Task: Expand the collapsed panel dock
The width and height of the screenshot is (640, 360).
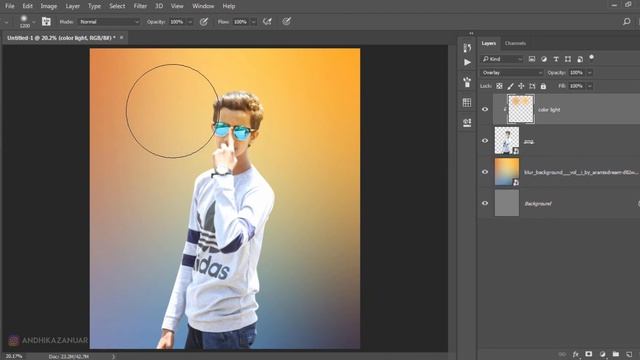Action: [x=471, y=33]
